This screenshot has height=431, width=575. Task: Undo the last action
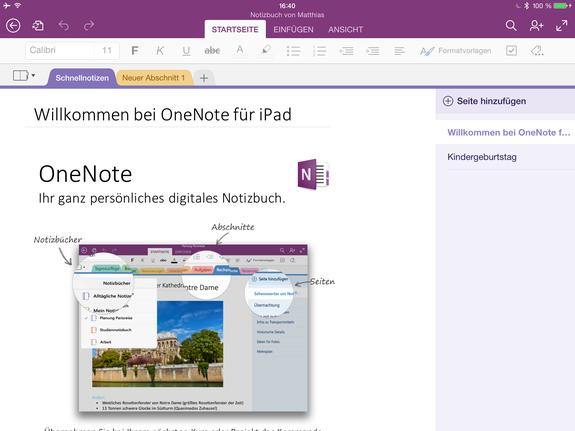[63, 26]
